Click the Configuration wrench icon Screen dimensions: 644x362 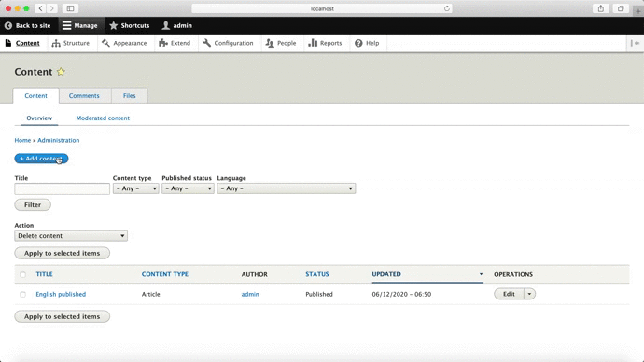pos(206,43)
